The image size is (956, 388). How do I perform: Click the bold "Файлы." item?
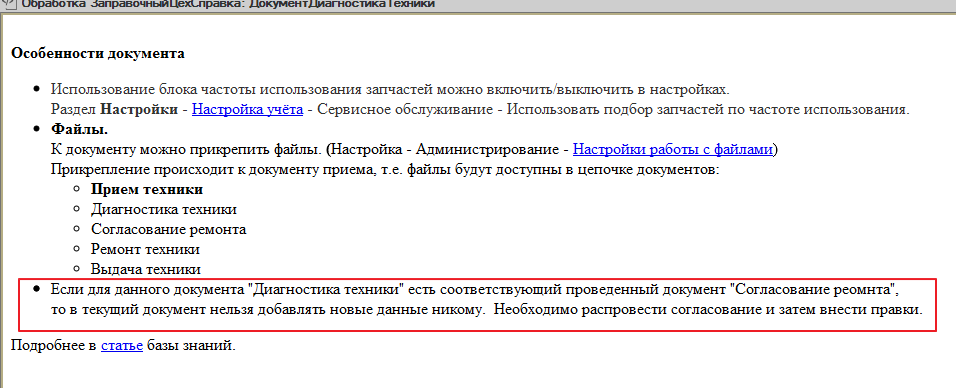(79, 129)
